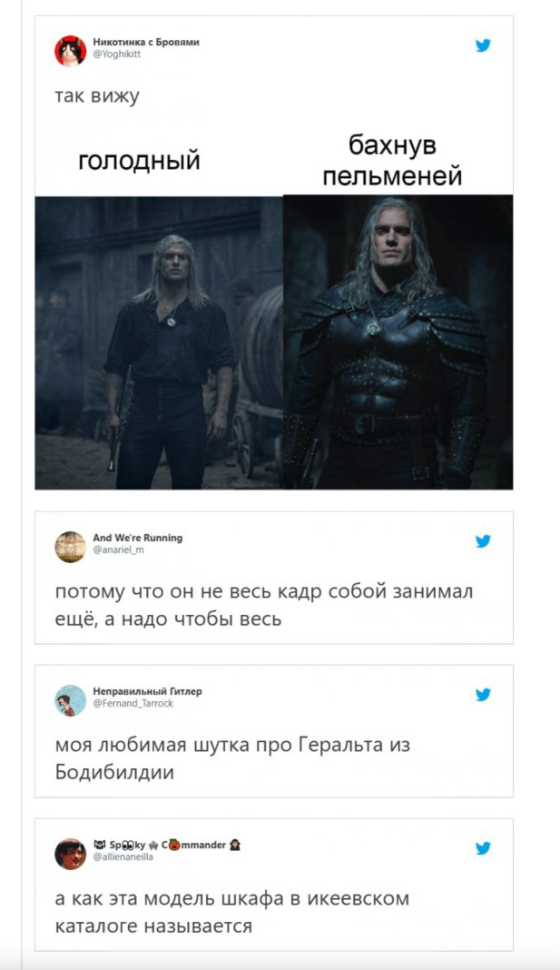This screenshot has width=560, height=970.
Task: Open the @allienaneilla handle
Action: pyautogui.click(x=123, y=856)
